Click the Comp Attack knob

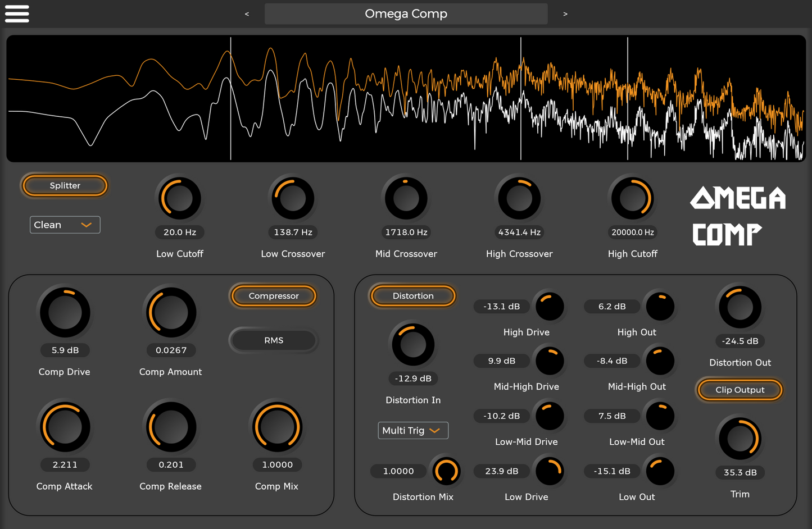coord(65,427)
